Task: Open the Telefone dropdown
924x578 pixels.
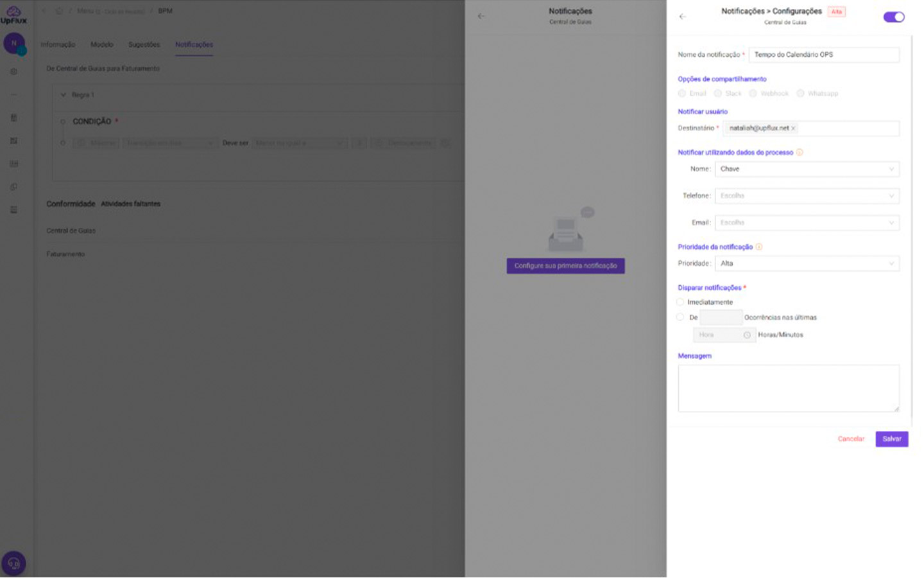Action: pyautogui.click(x=807, y=196)
